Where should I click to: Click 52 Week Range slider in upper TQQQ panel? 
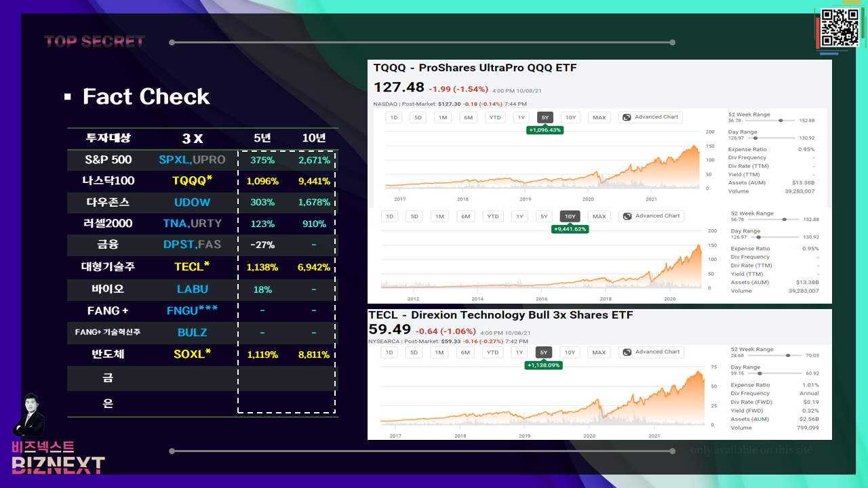click(772, 120)
